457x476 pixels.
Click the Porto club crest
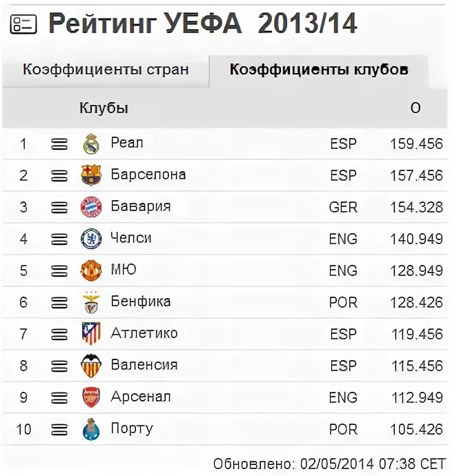click(91, 429)
